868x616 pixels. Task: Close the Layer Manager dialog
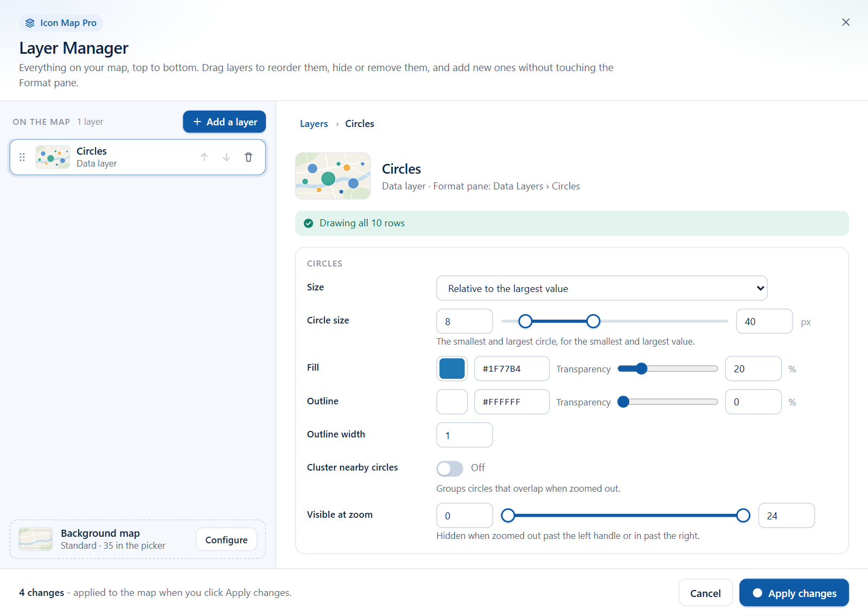pos(845,22)
